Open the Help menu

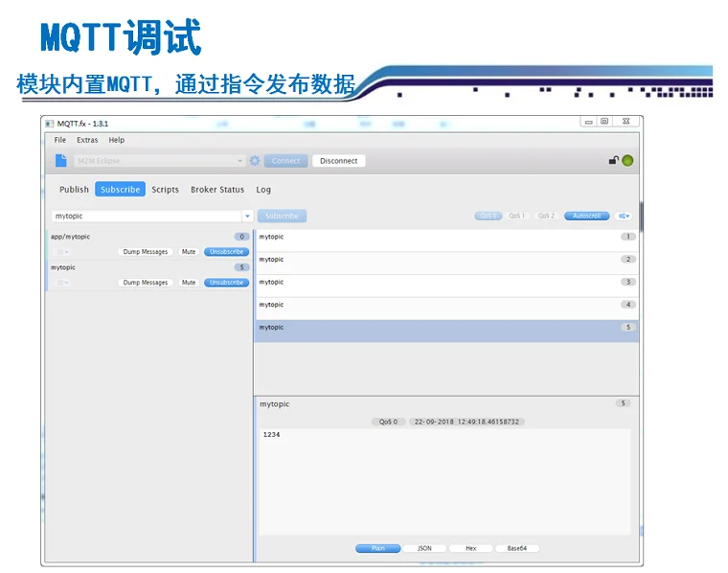click(x=117, y=140)
